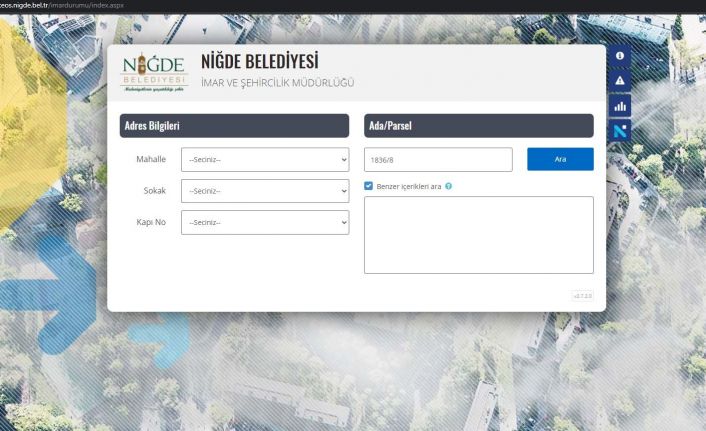Open the Mahalle dropdown
This screenshot has height=431, width=706.
264,160
